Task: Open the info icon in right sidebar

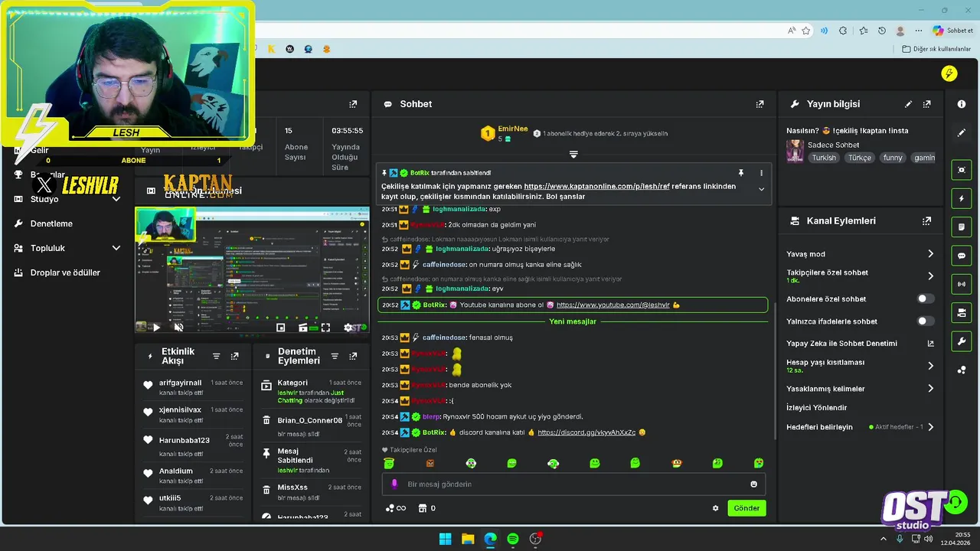Action: click(x=962, y=104)
